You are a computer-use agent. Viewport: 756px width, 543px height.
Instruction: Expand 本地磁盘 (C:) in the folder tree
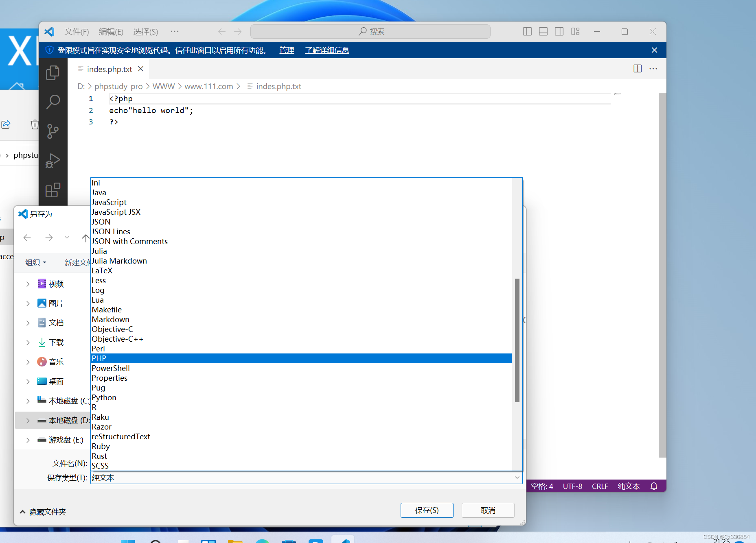tap(28, 401)
